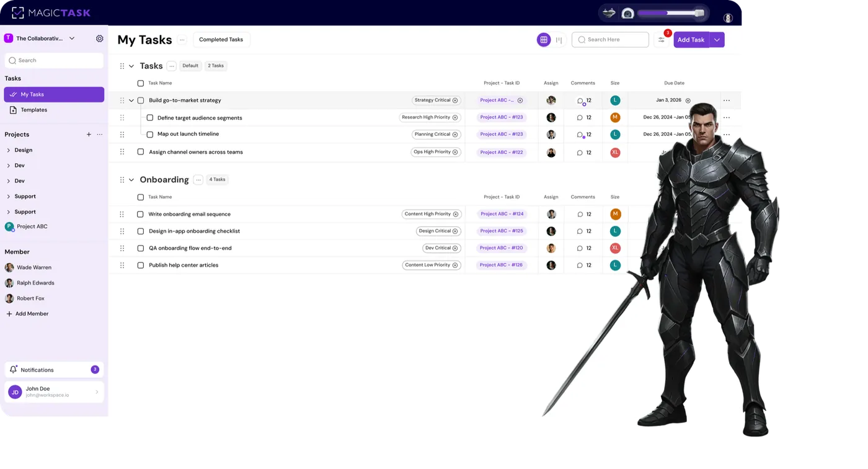Collapse the Tasks group chevron

(131, 66)
